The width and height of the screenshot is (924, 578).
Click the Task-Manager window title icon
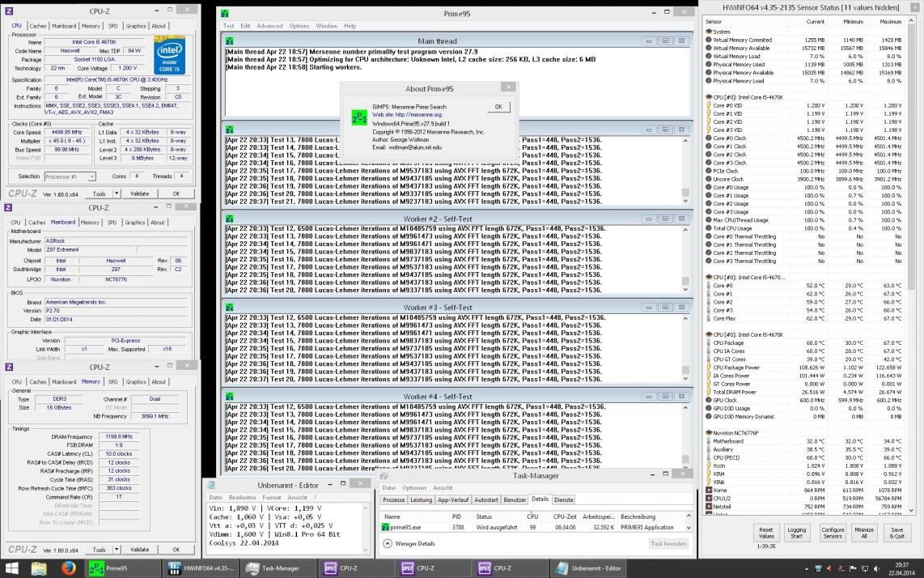coord(384,476)
